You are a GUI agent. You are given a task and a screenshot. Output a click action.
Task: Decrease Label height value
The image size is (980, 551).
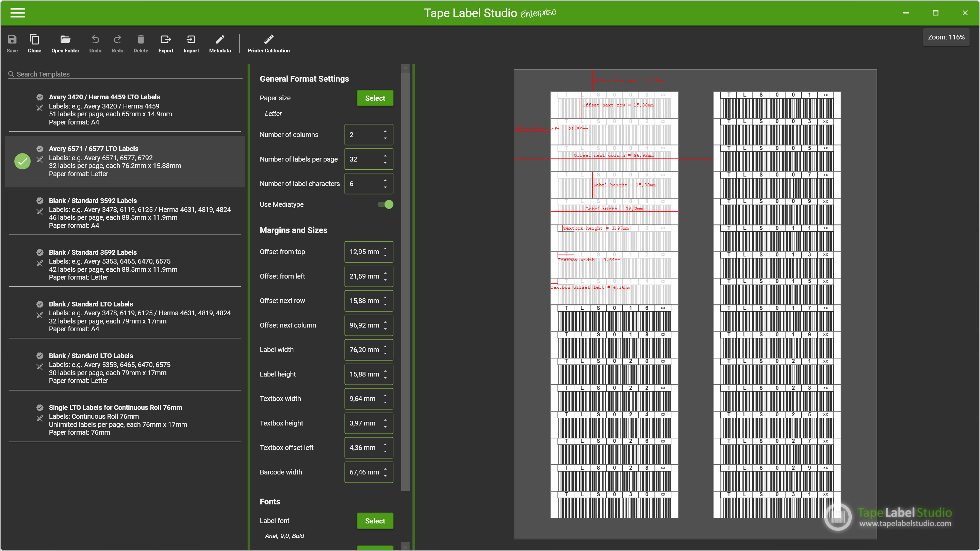(x=385, y=378)
